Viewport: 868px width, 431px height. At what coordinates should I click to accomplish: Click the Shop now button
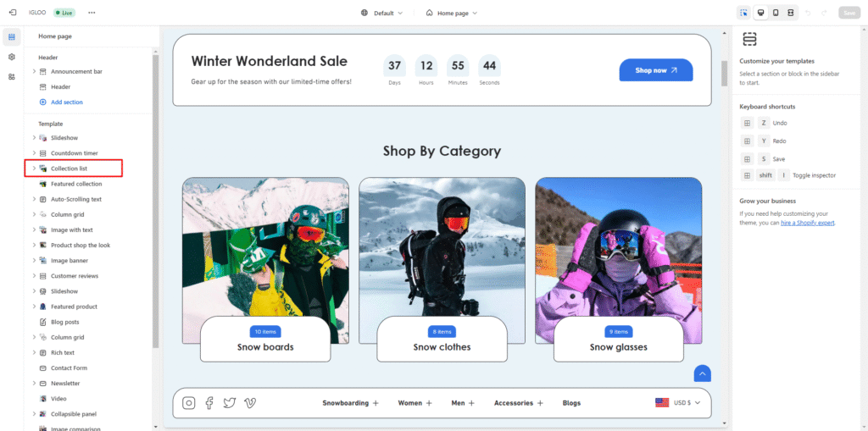[x=655, y=70]
